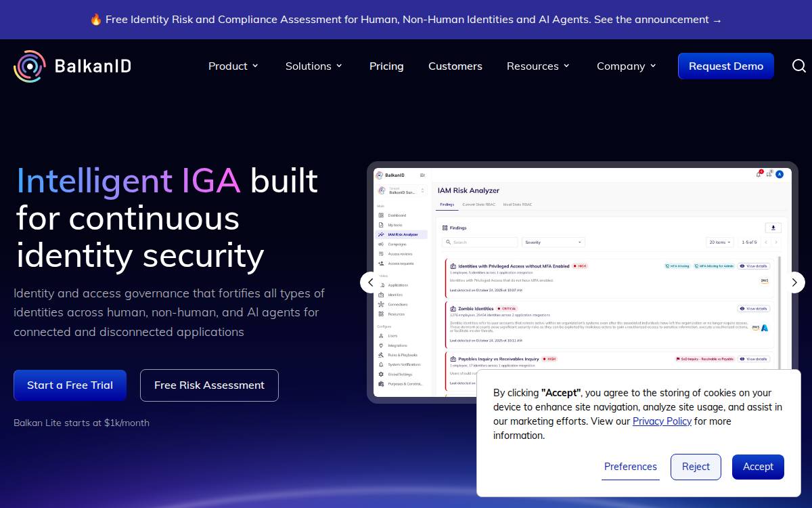Image resolution: width=812 pixels, height=508 pixels.
Task: Click the Integrations sidebar icon
Action: click(381, 345)
